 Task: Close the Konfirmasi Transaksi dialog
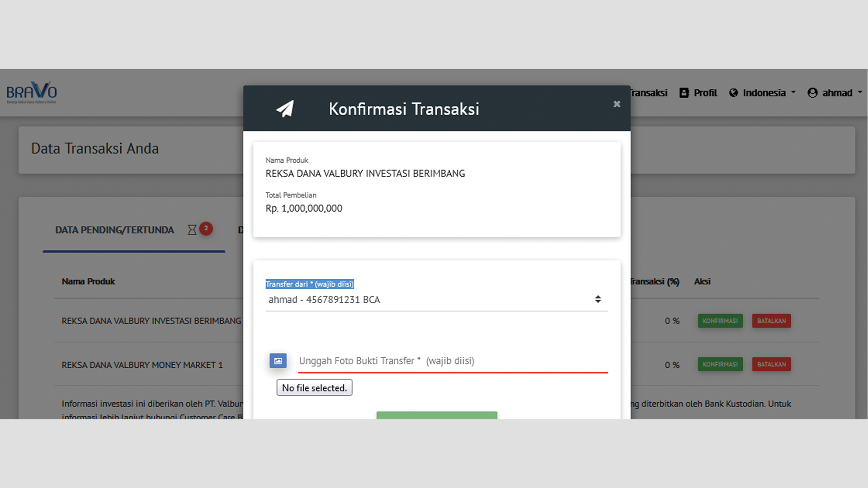(x=617, y=104)
